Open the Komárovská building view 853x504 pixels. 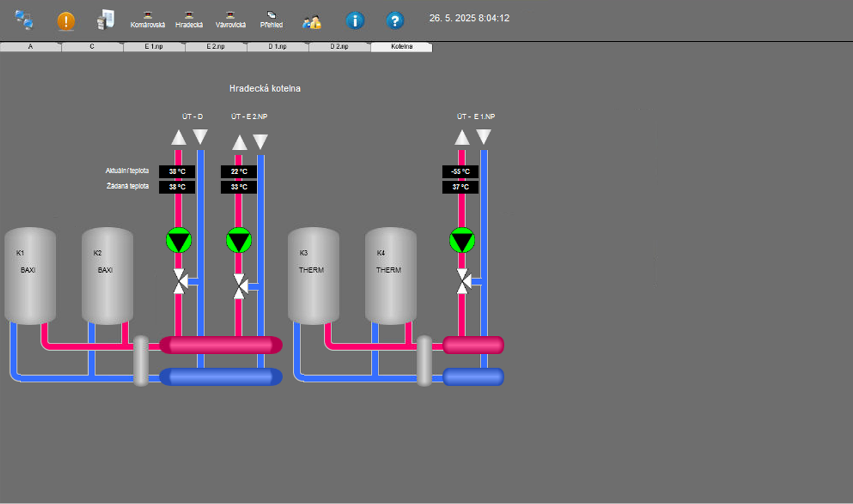pyautogui.click(x=147, y=19)
